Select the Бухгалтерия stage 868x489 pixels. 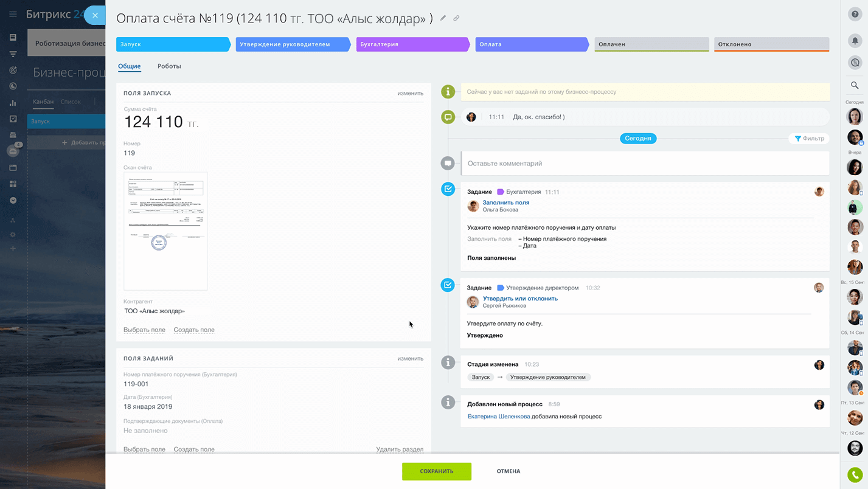point(411,44)
